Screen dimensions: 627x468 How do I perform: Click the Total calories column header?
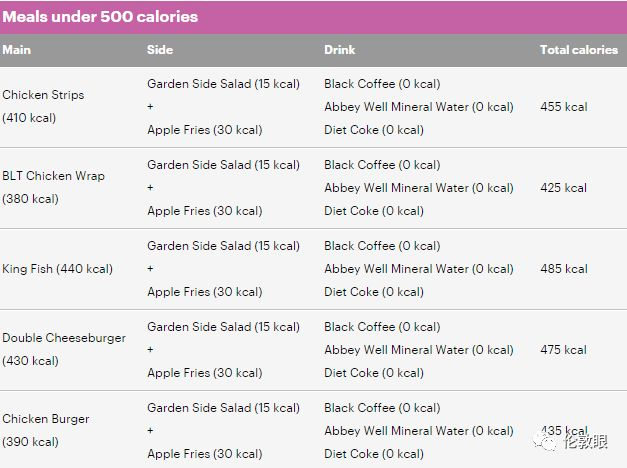(578, 50)
